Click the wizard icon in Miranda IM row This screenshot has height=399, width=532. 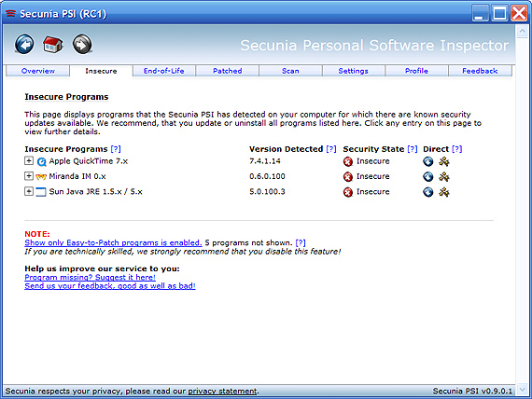point(443,176)
